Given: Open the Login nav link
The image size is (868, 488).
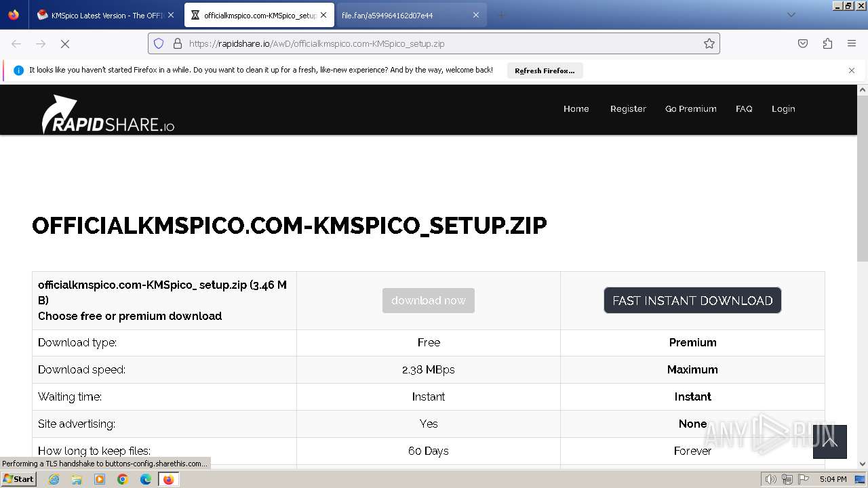Looking at the screenshot, I should [783, 108].
